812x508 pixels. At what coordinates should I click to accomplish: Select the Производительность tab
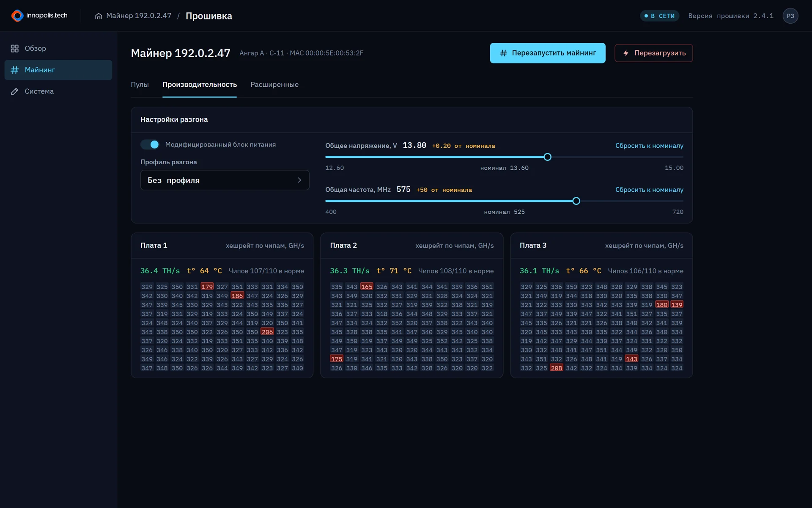pyautogui.click(x=200, y=85)
